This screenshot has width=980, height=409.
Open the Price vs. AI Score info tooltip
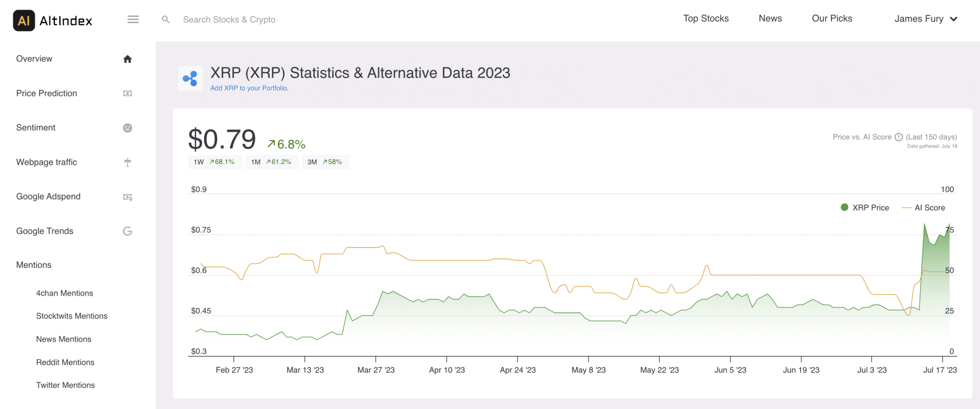(899, 137)
